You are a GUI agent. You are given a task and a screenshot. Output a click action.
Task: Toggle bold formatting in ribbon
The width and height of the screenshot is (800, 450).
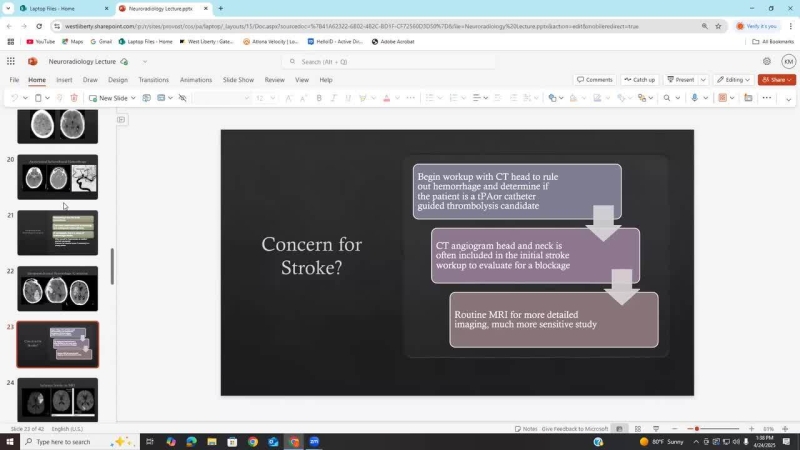click(319, 98)
